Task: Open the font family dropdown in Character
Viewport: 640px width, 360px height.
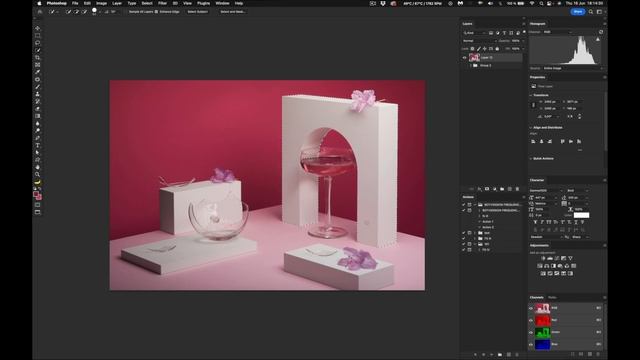Action: pyautogui.click(x=547, y=191)
